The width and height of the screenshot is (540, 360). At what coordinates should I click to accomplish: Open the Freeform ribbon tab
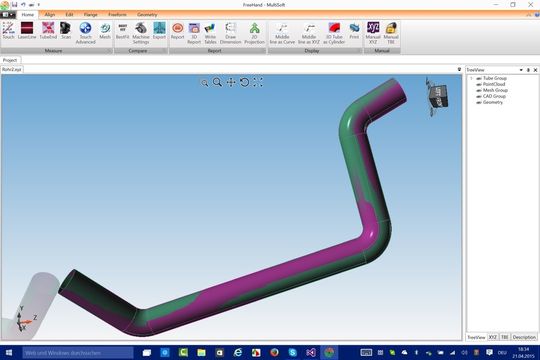[x=117, y=14]
